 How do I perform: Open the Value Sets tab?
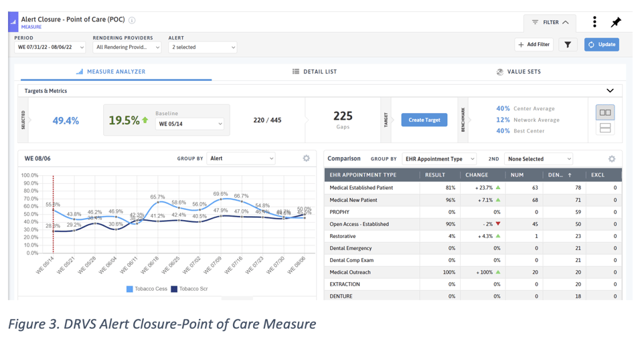coord(518,72)
